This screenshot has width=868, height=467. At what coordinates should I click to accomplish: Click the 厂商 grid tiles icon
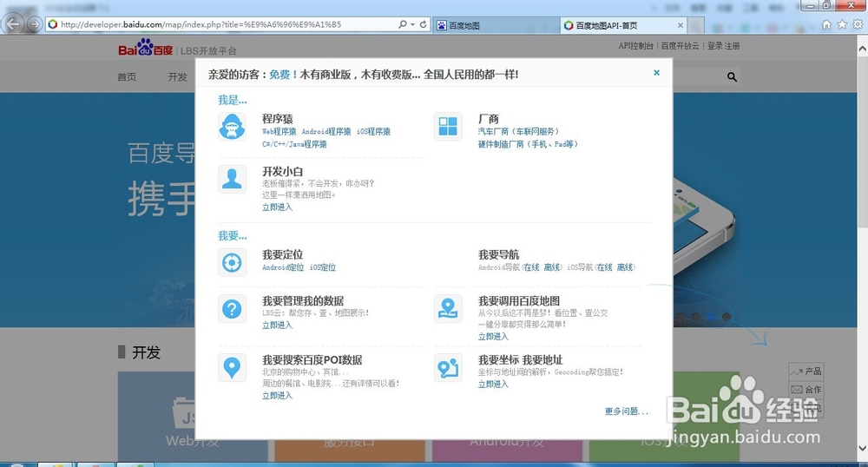click(x=448, y=127)
